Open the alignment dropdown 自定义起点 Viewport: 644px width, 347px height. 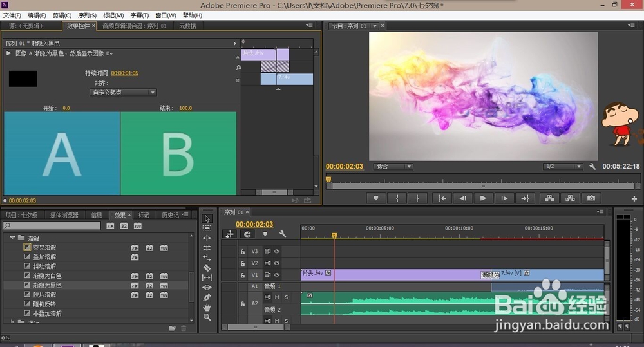click(123, 93)
